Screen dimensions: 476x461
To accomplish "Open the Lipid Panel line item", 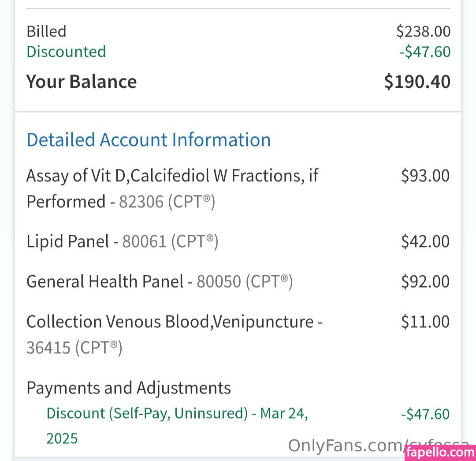I will click(x=67, y=242).
